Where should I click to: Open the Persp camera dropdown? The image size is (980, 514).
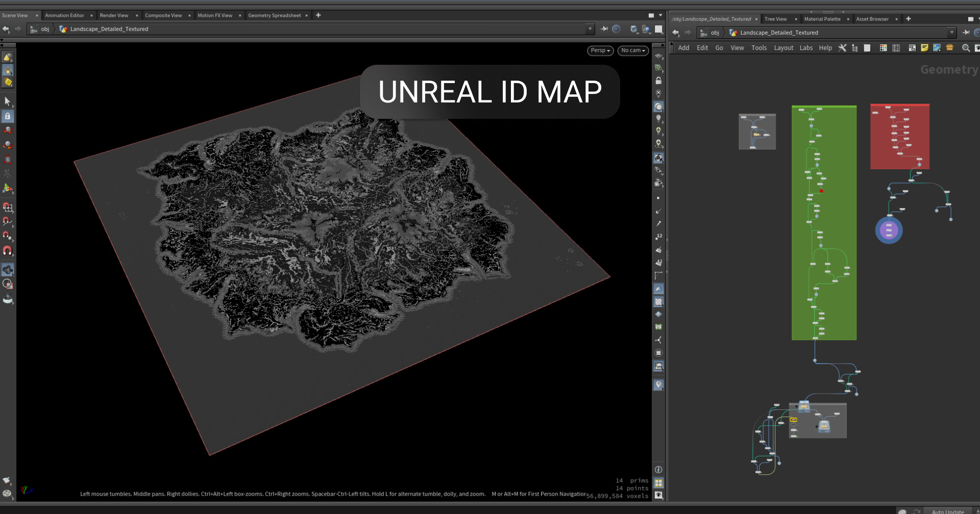pyautogui.click(x=600, y=50)
